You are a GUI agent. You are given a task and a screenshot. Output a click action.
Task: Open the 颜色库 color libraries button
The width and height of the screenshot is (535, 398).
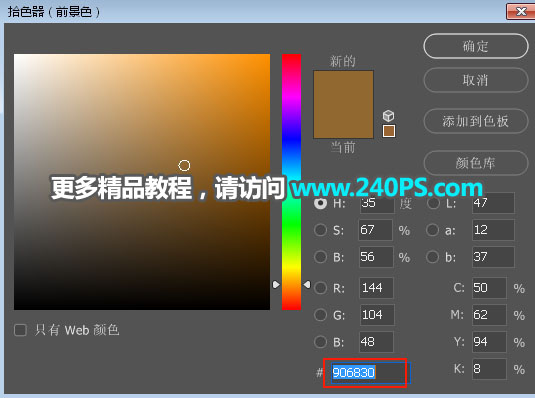click(x=476, y=163)
